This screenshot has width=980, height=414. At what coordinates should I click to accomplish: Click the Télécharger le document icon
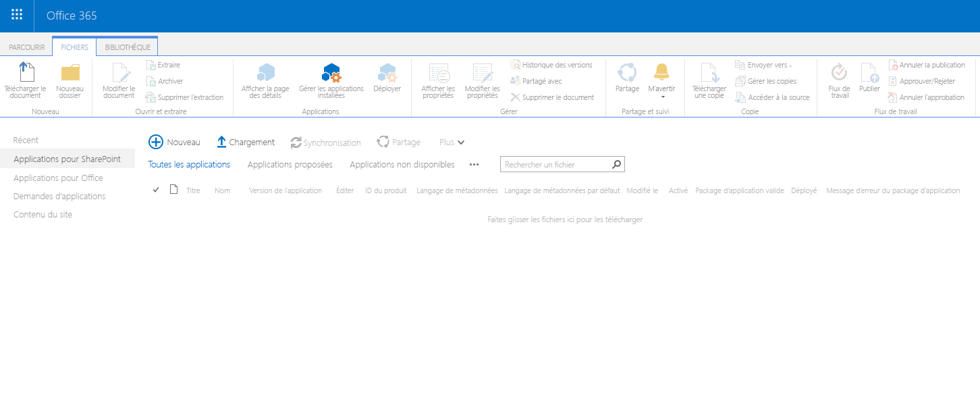25,80
